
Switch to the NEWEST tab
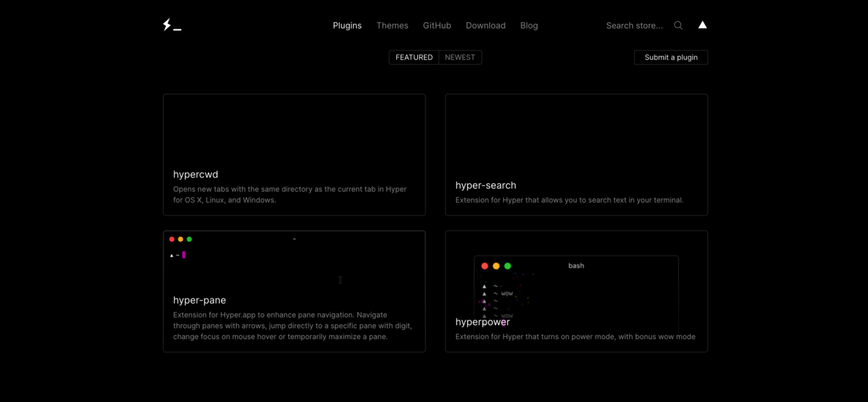tap(460, 57)
